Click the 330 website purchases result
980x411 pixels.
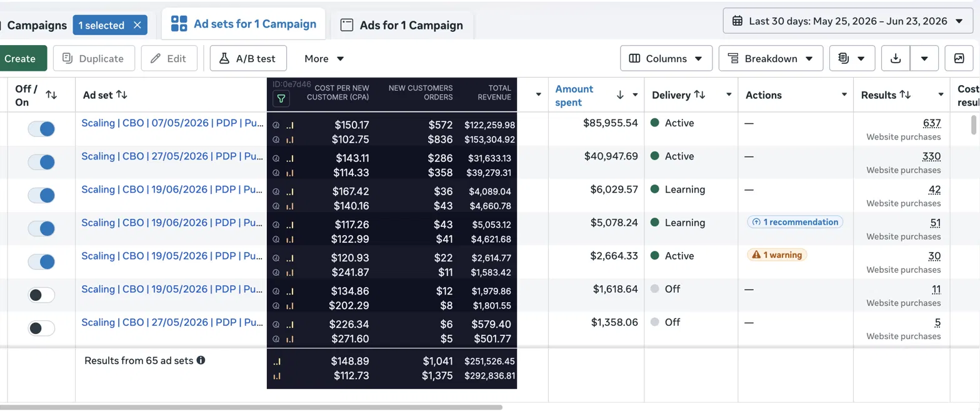tap(931, 156)
